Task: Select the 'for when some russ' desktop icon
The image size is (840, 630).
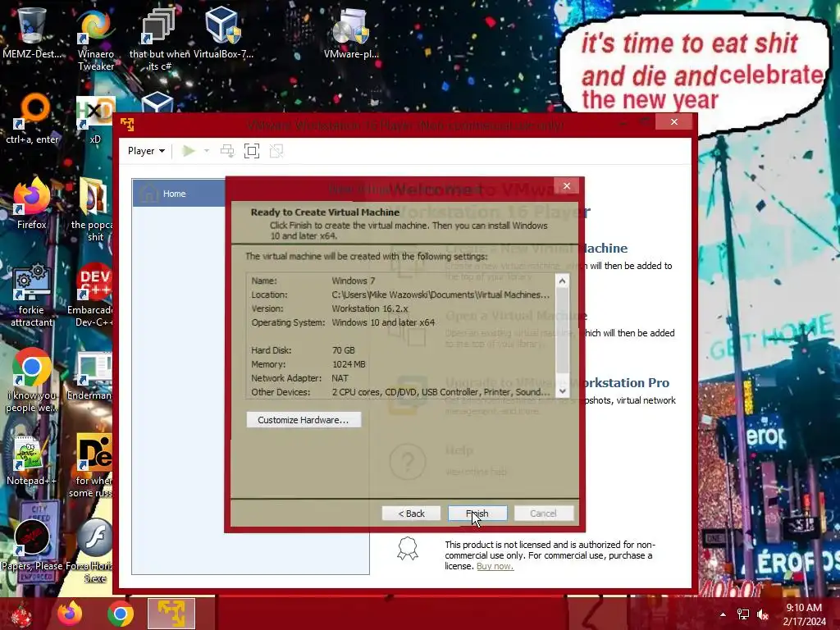Action: [x=91, y=466]
